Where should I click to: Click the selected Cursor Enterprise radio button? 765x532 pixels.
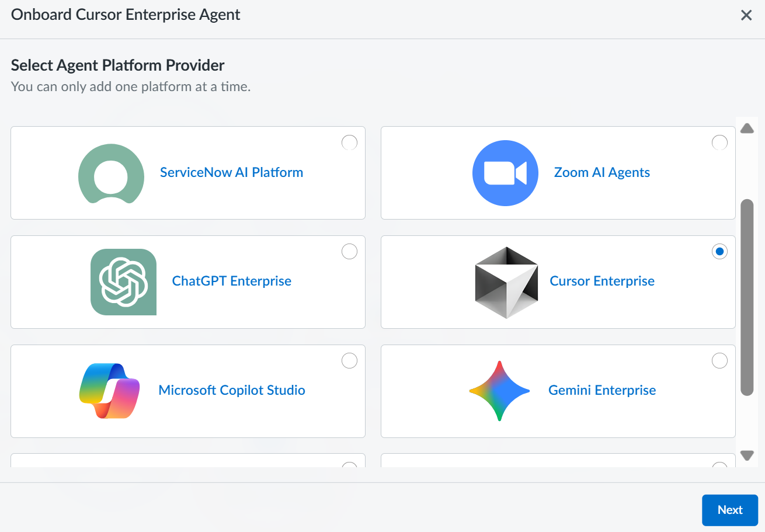point(719,252)
